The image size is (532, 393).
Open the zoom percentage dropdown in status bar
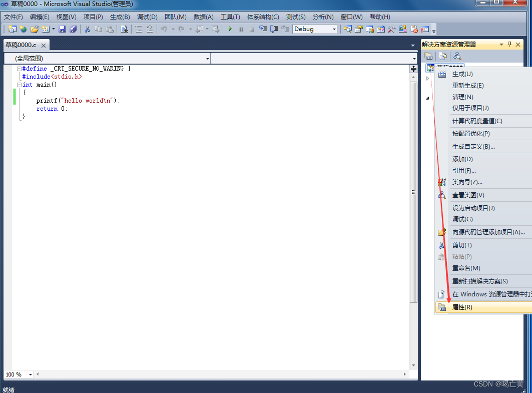30,374
